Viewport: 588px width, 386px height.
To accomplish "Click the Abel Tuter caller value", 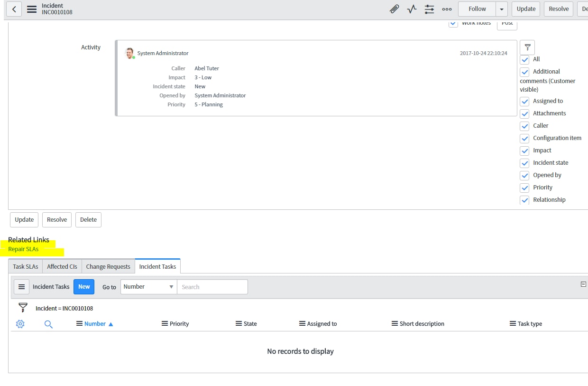I will (x=207, y=68).
